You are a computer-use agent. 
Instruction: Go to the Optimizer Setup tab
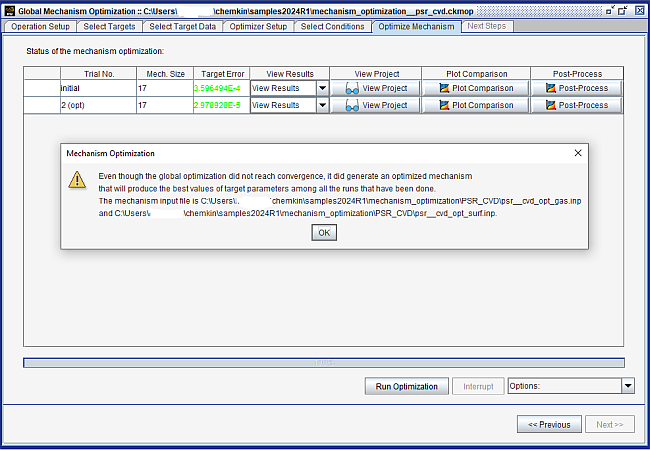click(258, 27)
